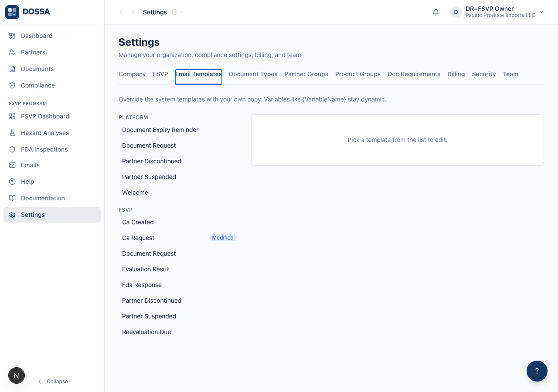Select the Email Templates tab
Viewport: 558px width, 392px height.
(x=198, y=77)
